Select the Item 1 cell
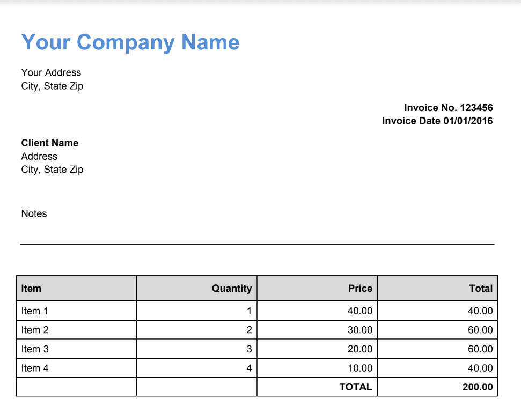 pos(35,311)
